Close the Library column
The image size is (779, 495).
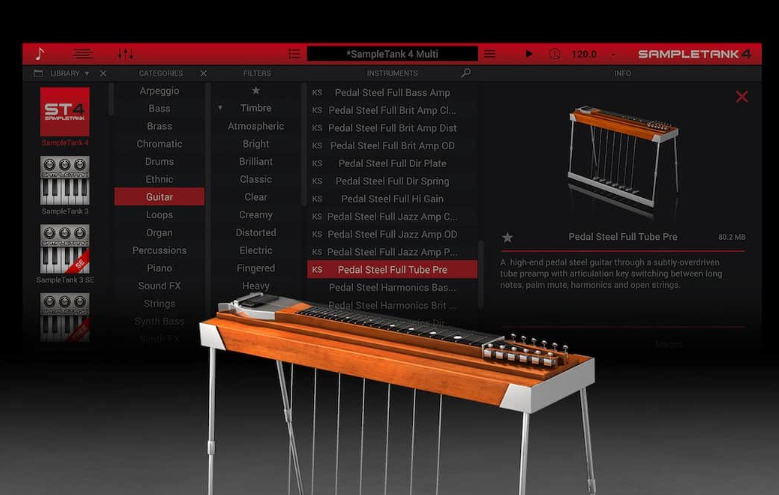click(x=103, y=74)
